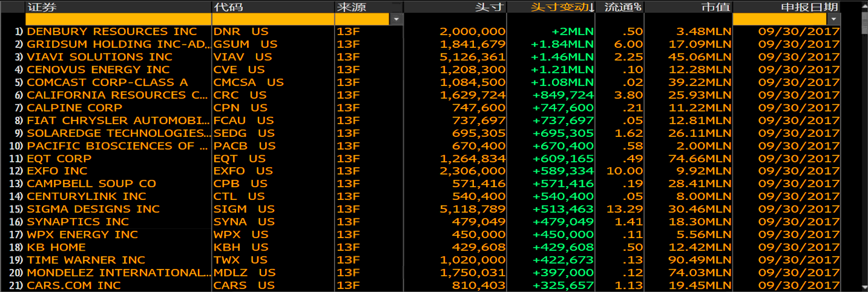Viewport: 868px width, 292px height.
Task: Click filing date of CARS.COM INC
Action: [798, 285]
